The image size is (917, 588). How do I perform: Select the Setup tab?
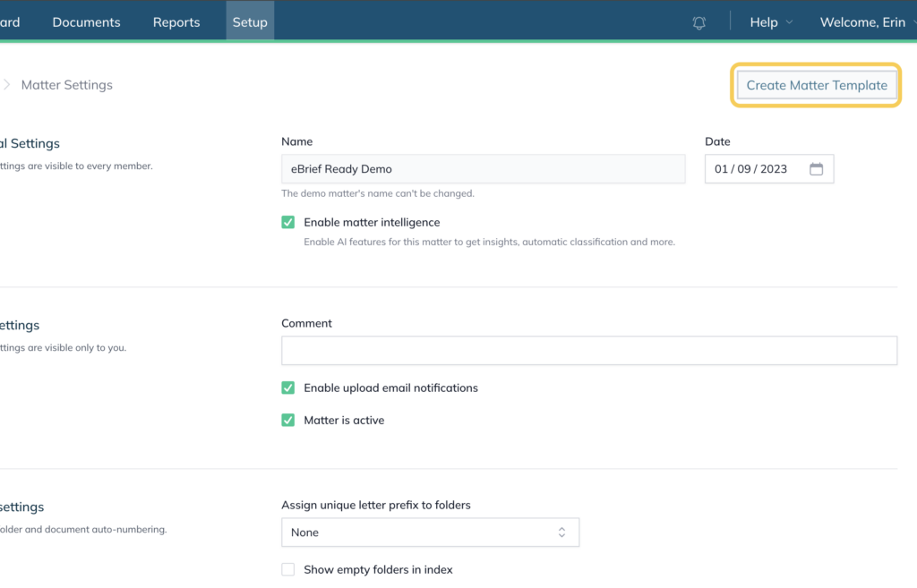[x=250, y=21]
